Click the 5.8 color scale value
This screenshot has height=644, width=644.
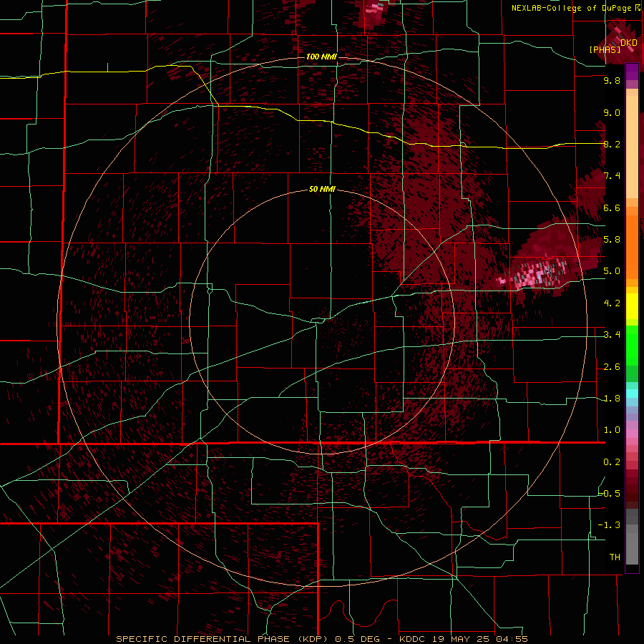(612, 240)
